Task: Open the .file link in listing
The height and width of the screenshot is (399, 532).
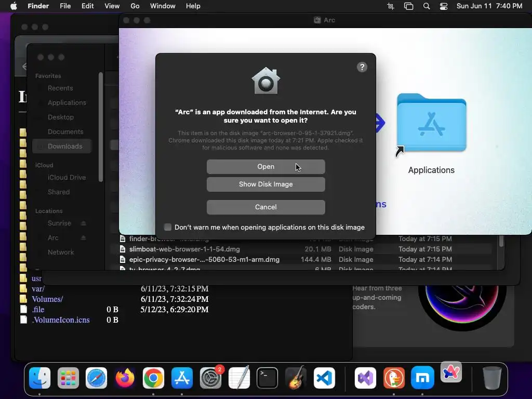Action: [38, 310]
